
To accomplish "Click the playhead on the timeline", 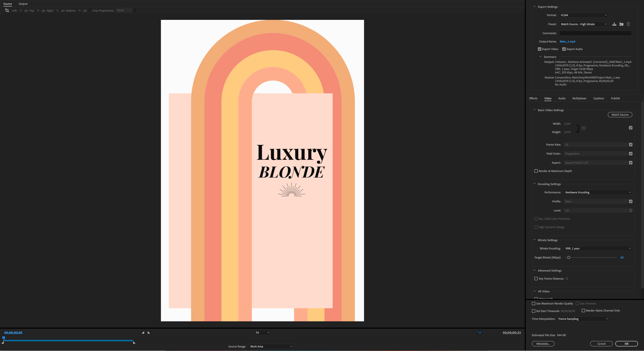I will point(4,338).
